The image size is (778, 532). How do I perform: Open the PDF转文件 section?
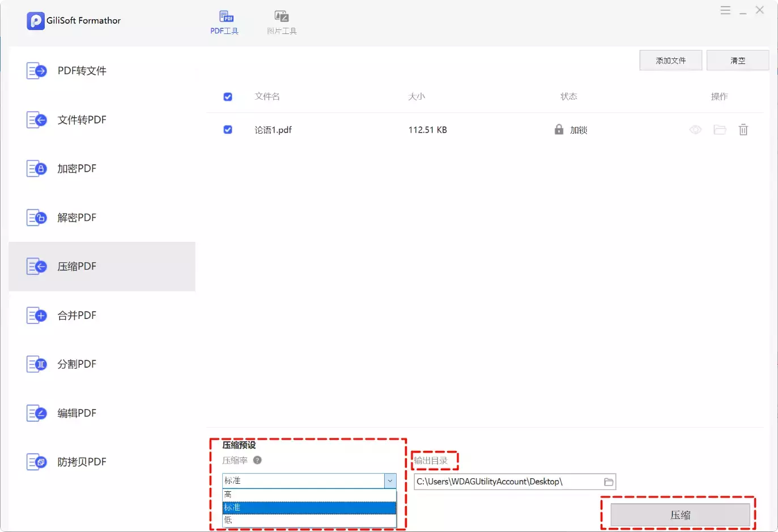81,70
